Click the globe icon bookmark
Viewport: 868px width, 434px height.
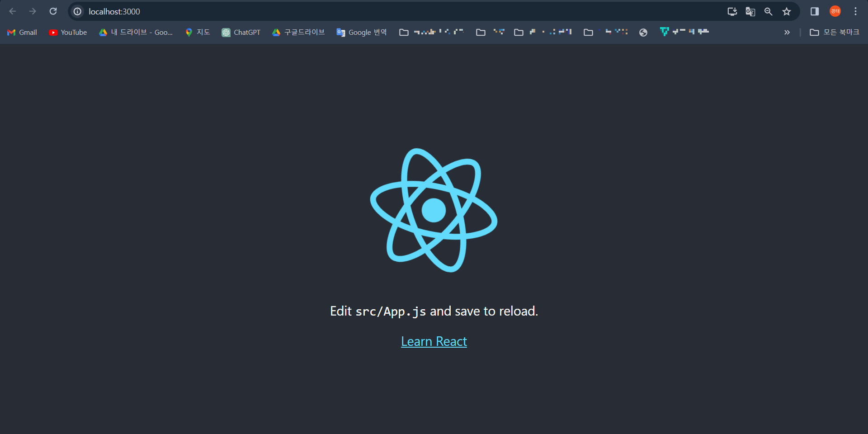coord(643,32)
